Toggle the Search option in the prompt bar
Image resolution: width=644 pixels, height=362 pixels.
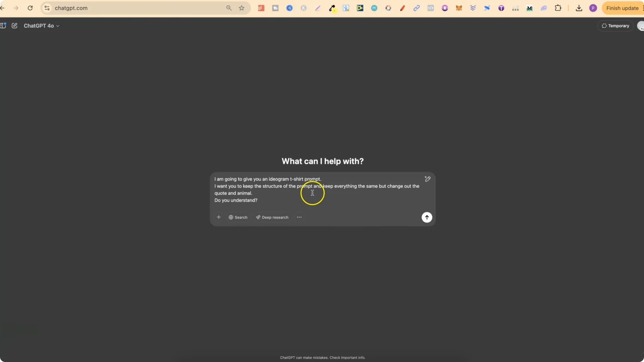click(238, 217)
